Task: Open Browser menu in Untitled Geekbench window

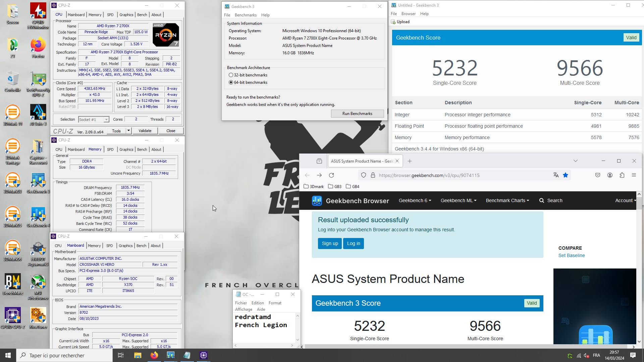Action: click(x=408, y=14)
